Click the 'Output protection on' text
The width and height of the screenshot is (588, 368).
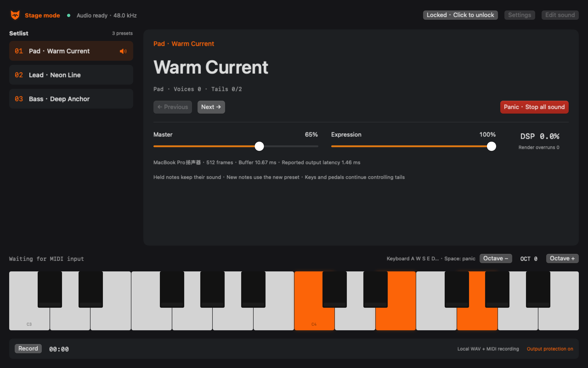(x=550, y=349)
